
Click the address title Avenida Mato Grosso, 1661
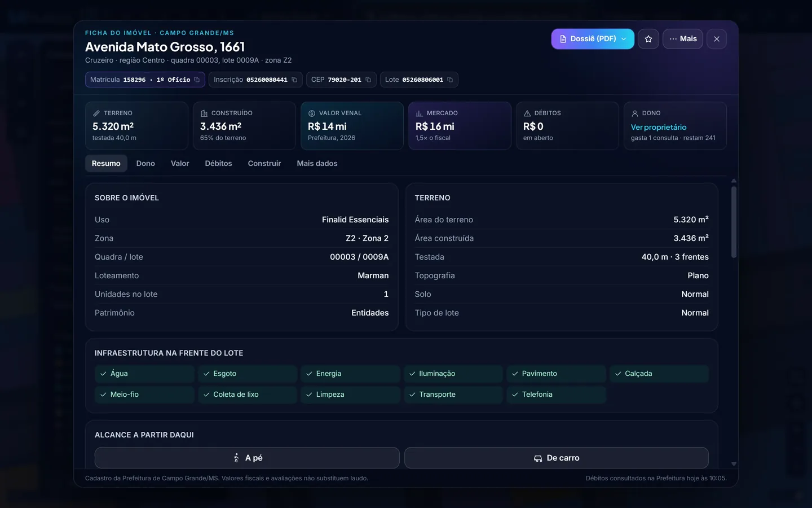(x=165, y=47)
